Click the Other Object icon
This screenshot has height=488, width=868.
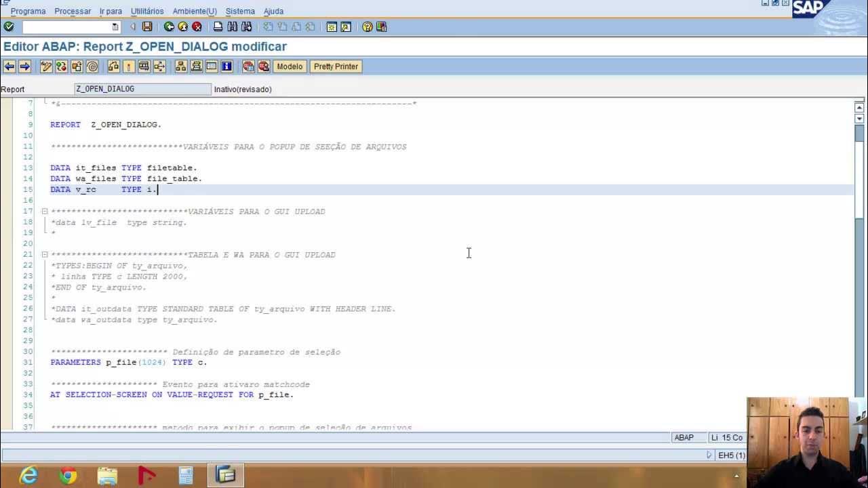pyautogui.click(x=77, y=66)
